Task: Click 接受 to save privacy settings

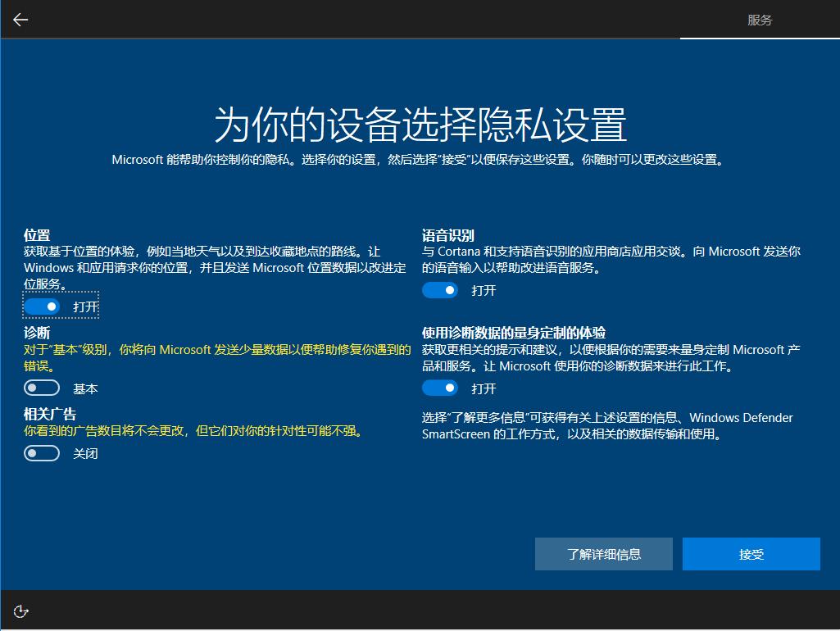Action: (x=750, y=553)
